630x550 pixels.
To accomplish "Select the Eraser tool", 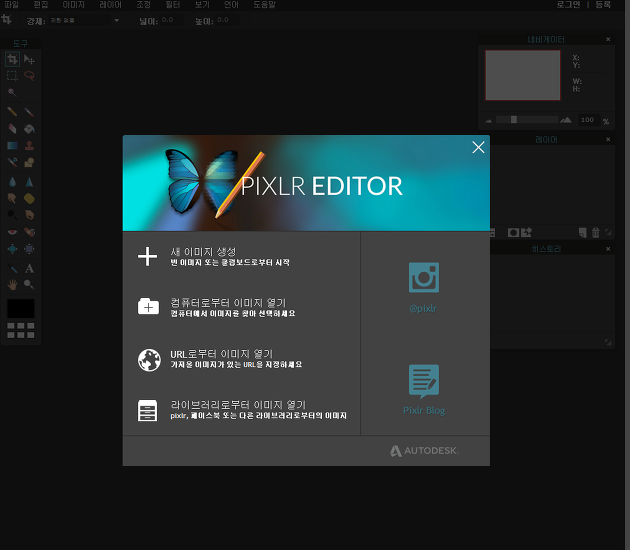I will [12, 129].
